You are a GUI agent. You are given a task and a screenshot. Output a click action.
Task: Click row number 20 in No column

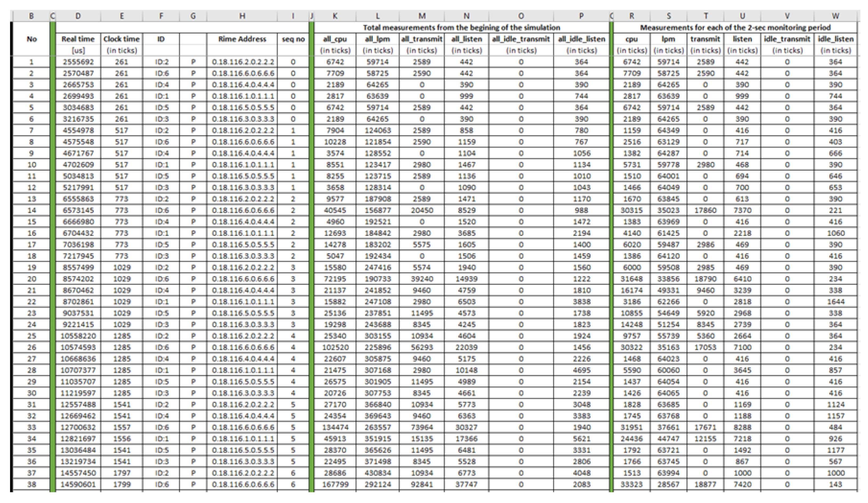31,279
